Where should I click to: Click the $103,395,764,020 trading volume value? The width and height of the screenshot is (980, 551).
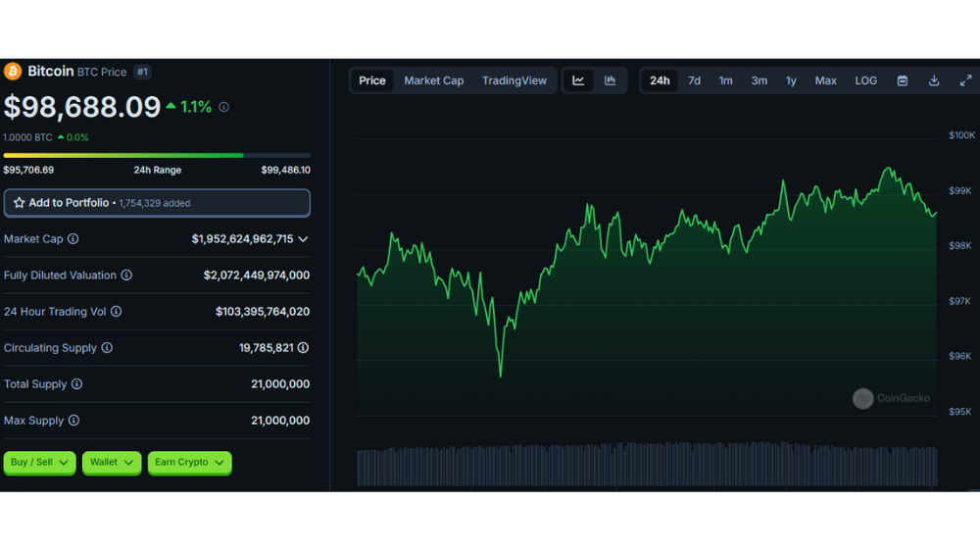[263, 312]
